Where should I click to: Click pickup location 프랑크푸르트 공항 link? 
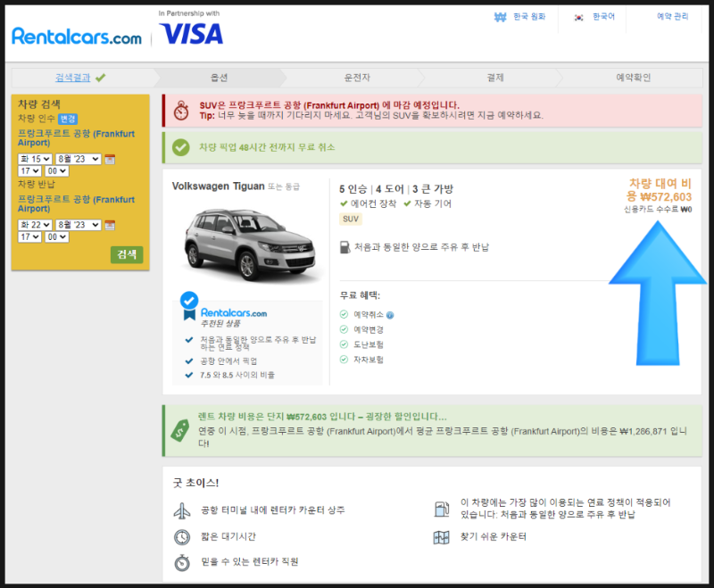[x=76, y=138]
